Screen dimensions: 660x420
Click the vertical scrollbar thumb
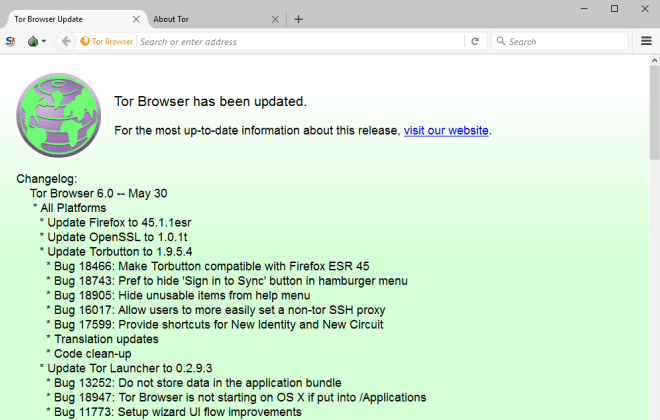point(655,113)
